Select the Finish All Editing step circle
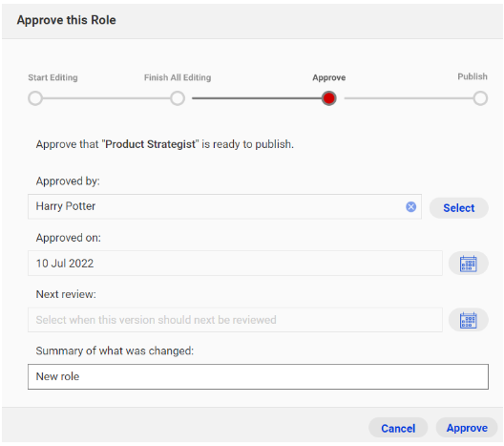Viewport: 504px width, 446px height. pyautogui.click(x=178, y=98)
